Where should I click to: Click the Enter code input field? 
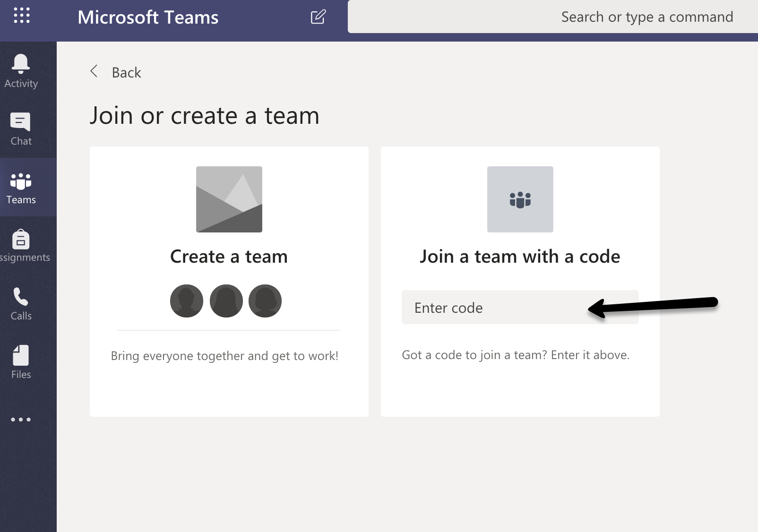pos(520,307)
